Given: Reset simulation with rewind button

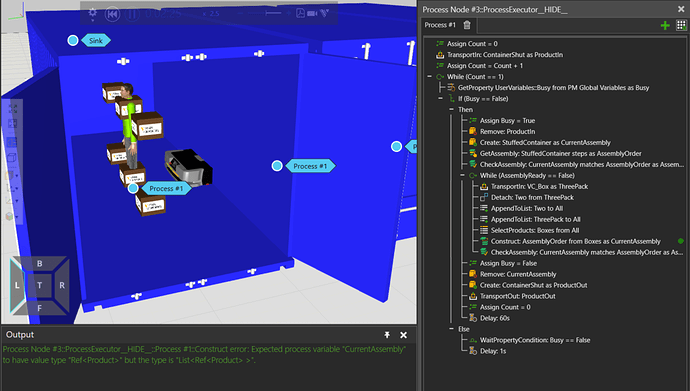Looking at the screenshot, I should 113,14.
